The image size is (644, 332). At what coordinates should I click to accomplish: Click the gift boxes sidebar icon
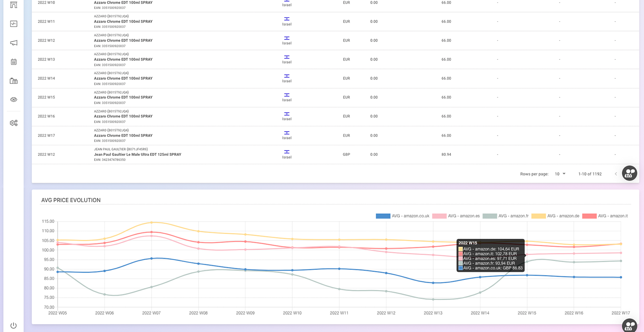point(14,81)
